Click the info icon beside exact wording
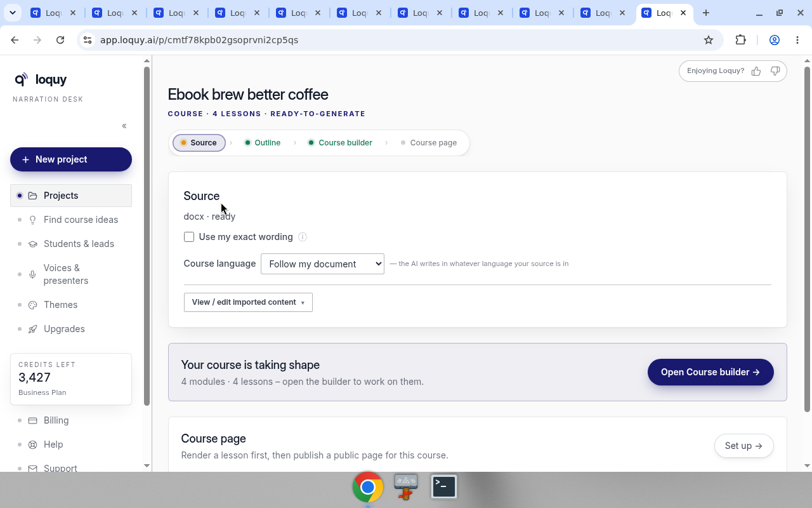812x508 pixels. (303, 237)
